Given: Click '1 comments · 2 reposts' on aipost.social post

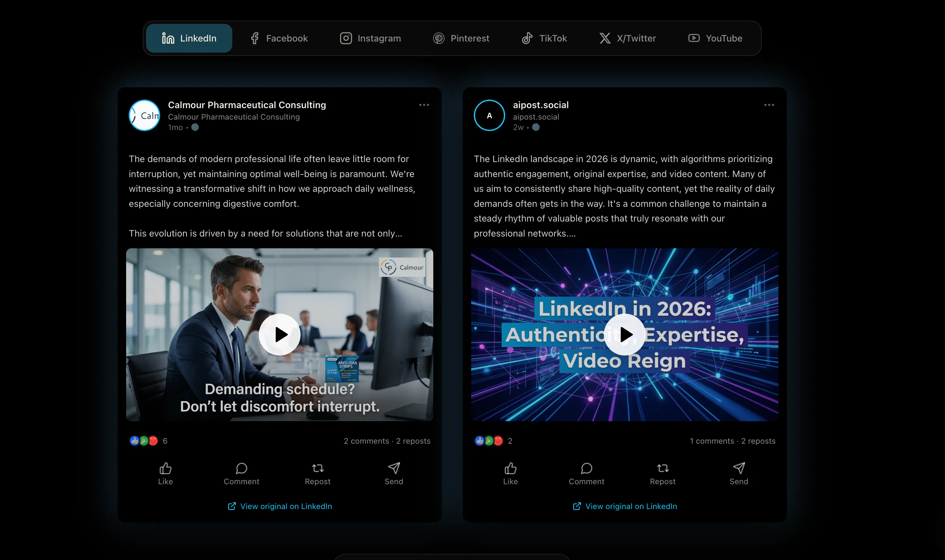Looking at the screenshot, I should pos(733,441).
